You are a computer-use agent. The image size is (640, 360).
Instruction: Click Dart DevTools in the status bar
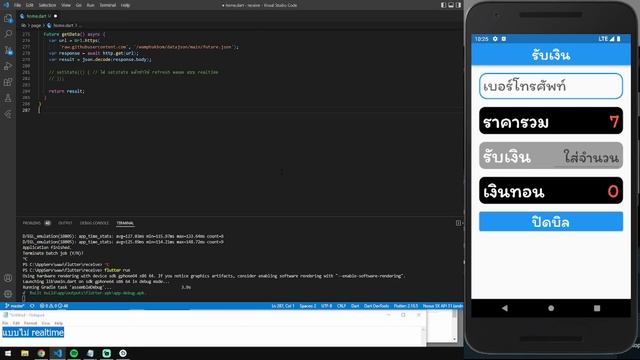tap(376, 306)
